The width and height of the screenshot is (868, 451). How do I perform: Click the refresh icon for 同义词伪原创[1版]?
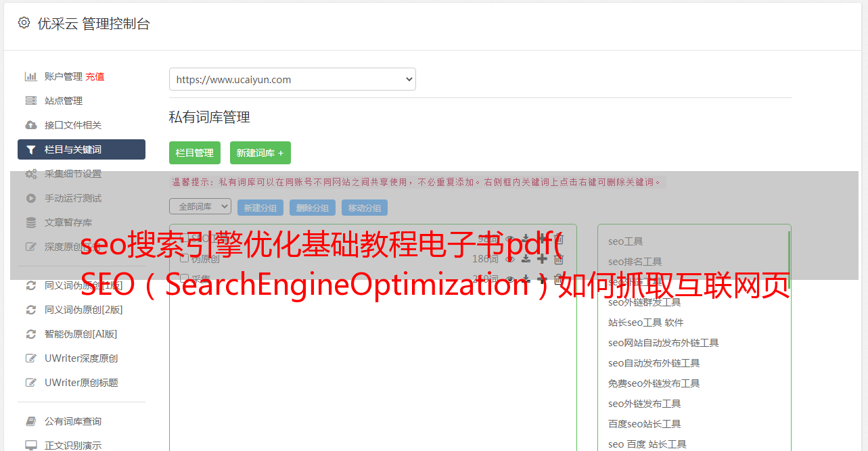(30, 285)
